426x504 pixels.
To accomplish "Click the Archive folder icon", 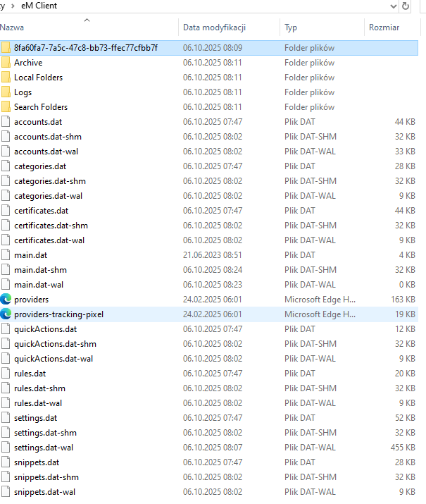I will (6, 63).
